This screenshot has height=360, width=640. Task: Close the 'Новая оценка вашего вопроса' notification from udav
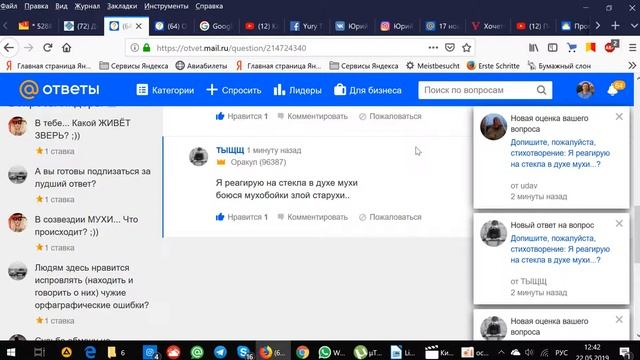(619, 117)
